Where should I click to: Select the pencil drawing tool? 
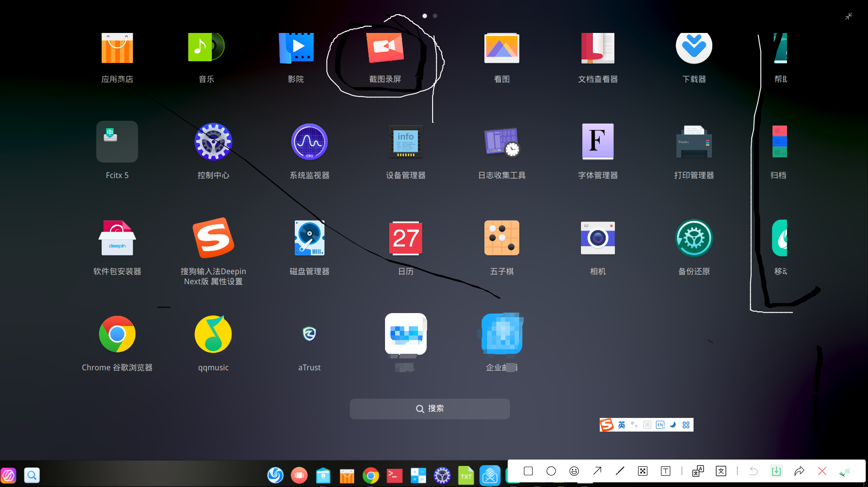coord(620,471)
